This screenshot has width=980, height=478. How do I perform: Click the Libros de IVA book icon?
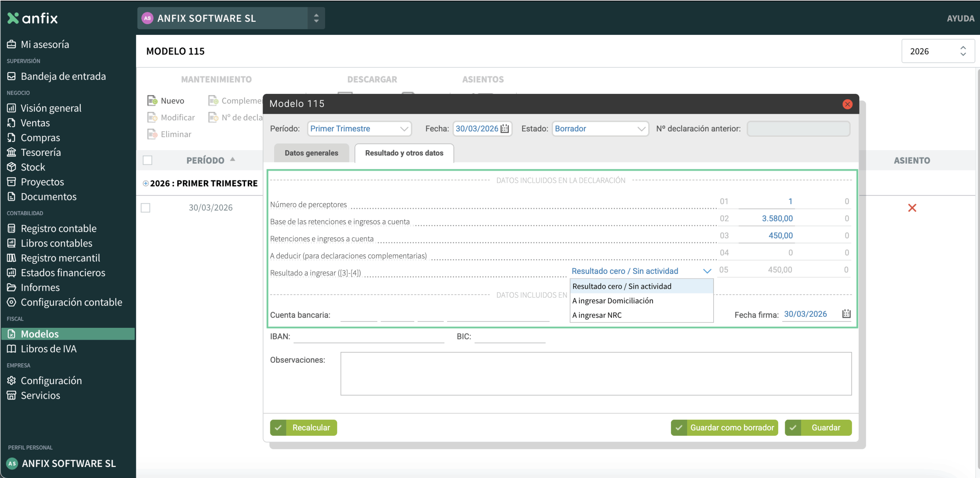pyautogui.click(x=11, y=349)
